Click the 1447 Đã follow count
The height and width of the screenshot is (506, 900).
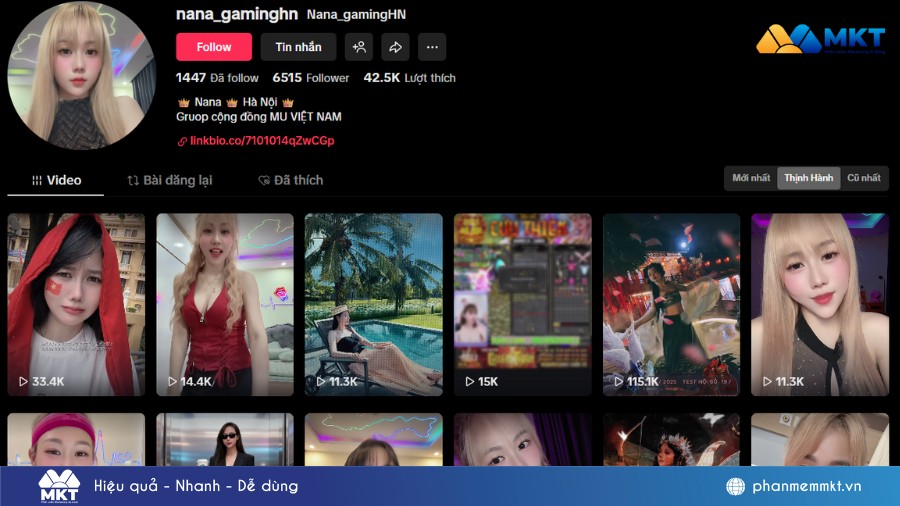tap(217, 78)
